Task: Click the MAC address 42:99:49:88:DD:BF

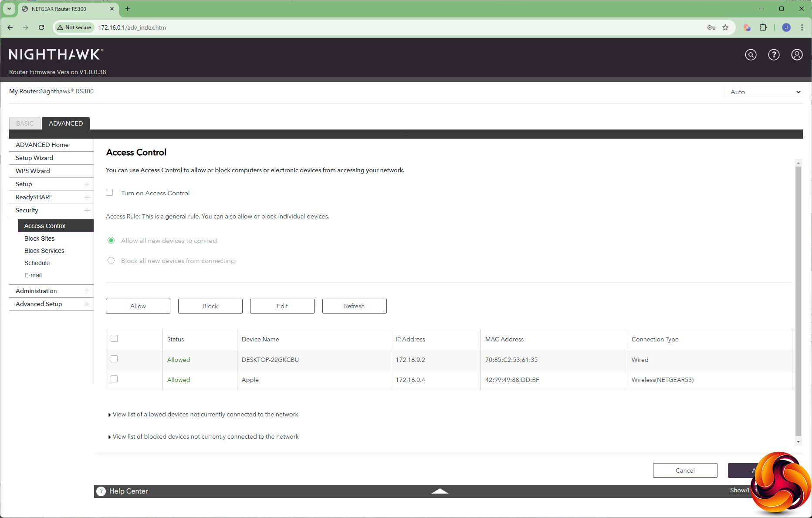Action: tap(512, 380)
